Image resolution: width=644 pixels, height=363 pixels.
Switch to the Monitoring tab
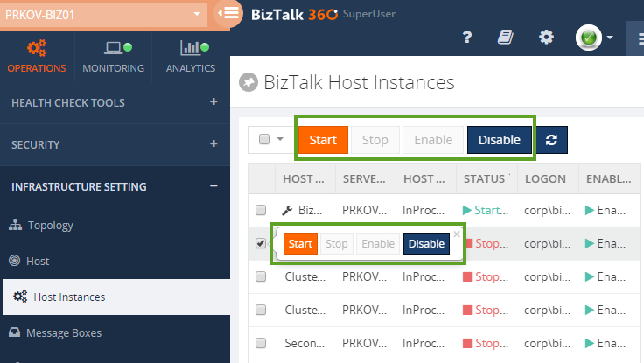114,57
